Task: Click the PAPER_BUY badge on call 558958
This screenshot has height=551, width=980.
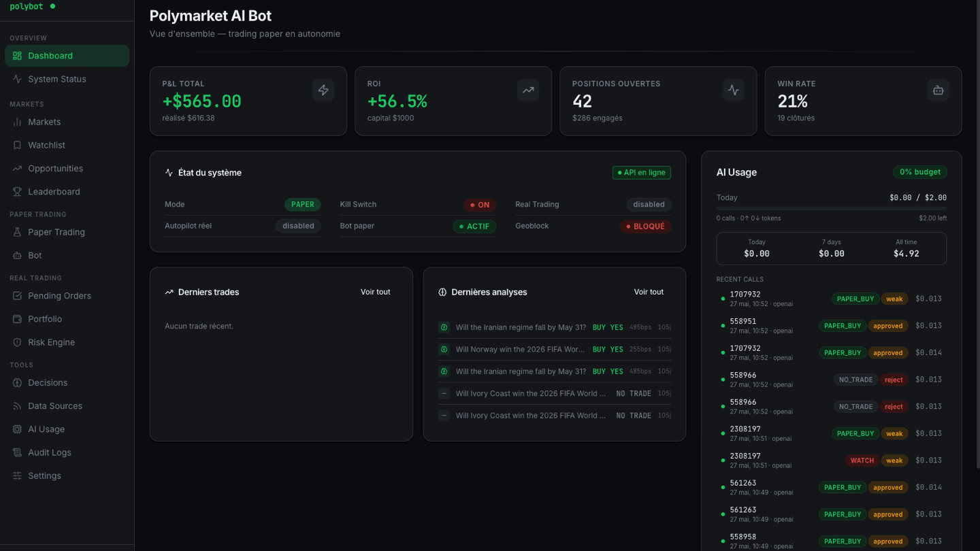Action: 843,541
